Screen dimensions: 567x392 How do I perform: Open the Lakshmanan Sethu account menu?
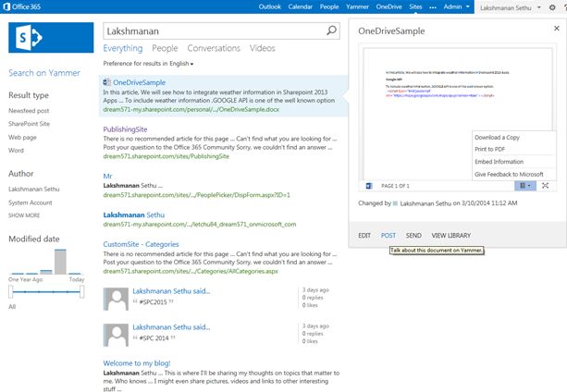pos(510,7)
